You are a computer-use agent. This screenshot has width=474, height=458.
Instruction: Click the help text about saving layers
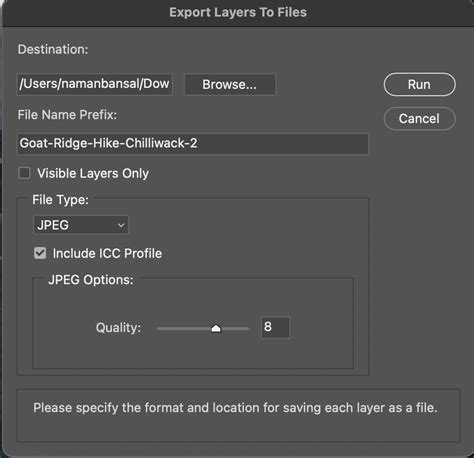[235, 408]
